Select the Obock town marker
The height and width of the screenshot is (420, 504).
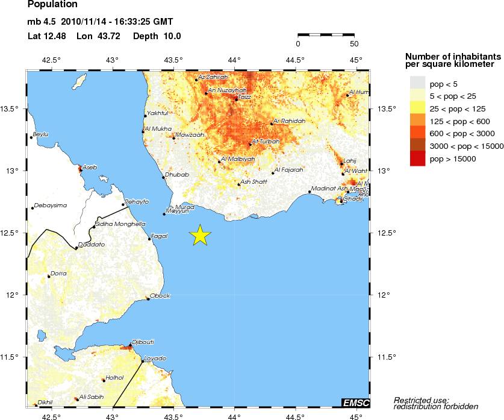(149, 299)
